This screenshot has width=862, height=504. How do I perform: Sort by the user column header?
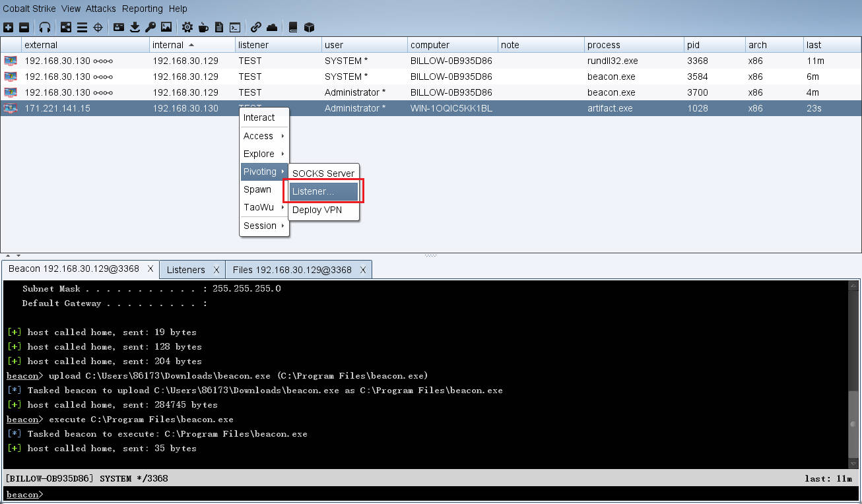click(x=364, y=45)
